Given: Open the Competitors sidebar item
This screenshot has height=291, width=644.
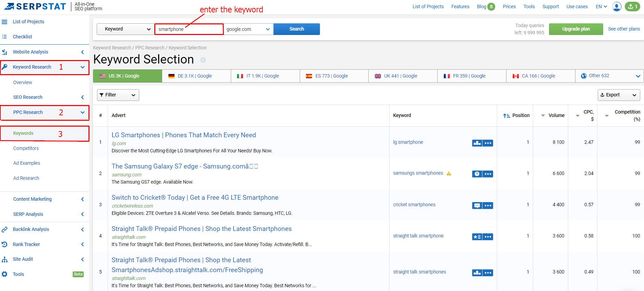Looking at the screenshot, I should tap(26, 149).
